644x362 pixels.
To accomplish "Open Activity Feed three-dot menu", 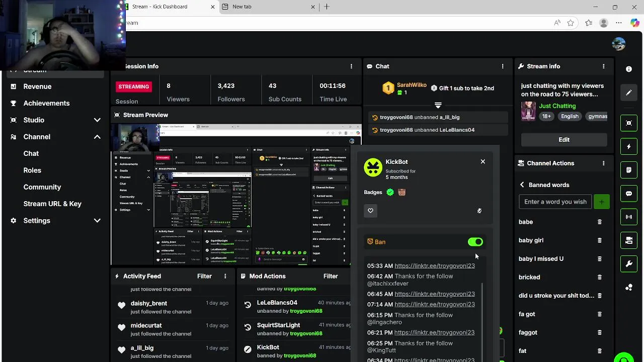I will coord(225,276).
